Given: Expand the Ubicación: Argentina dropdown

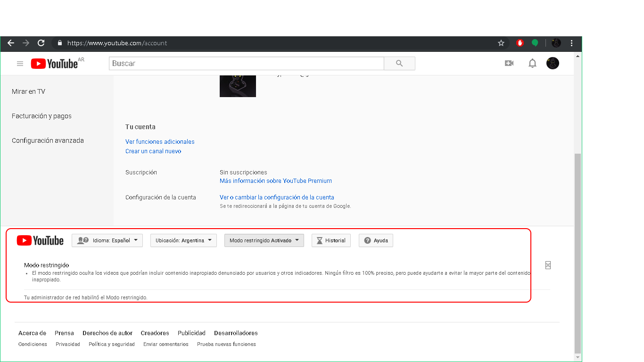Looking at the screenshot, I should 183,240.
